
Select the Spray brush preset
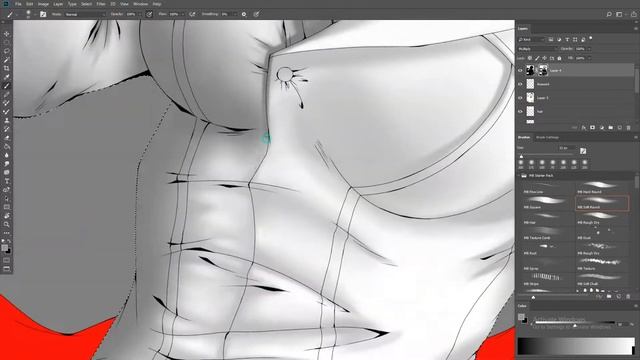(547, 264)
